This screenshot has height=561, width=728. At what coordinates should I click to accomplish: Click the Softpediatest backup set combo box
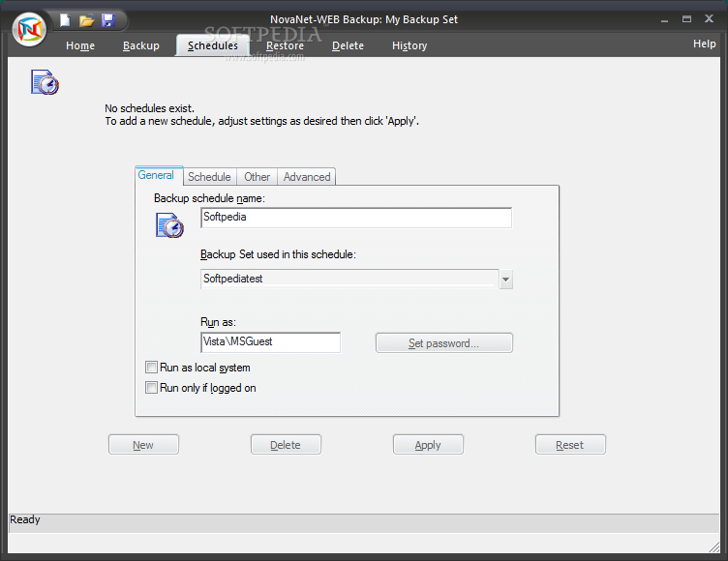click(356, 279)
